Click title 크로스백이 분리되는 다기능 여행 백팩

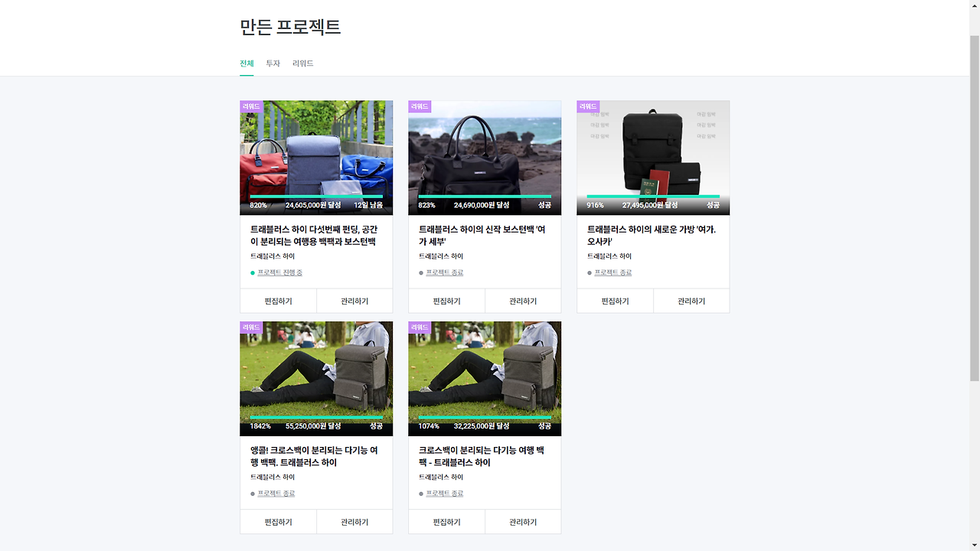pos(482,457)
